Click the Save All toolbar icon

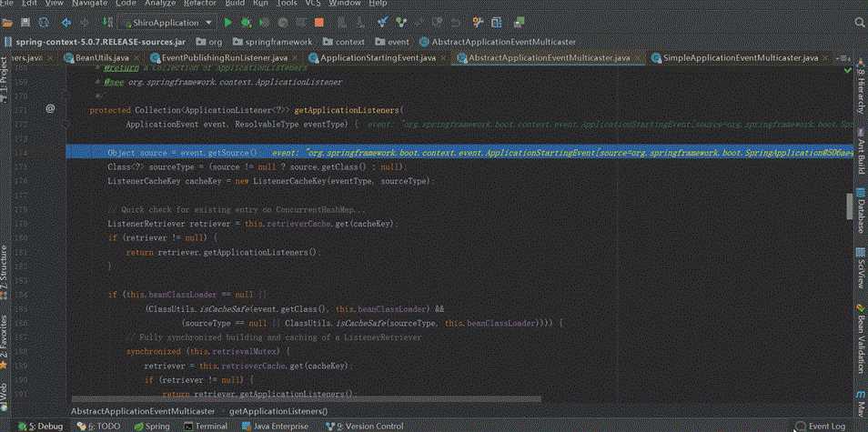(25, 23)
